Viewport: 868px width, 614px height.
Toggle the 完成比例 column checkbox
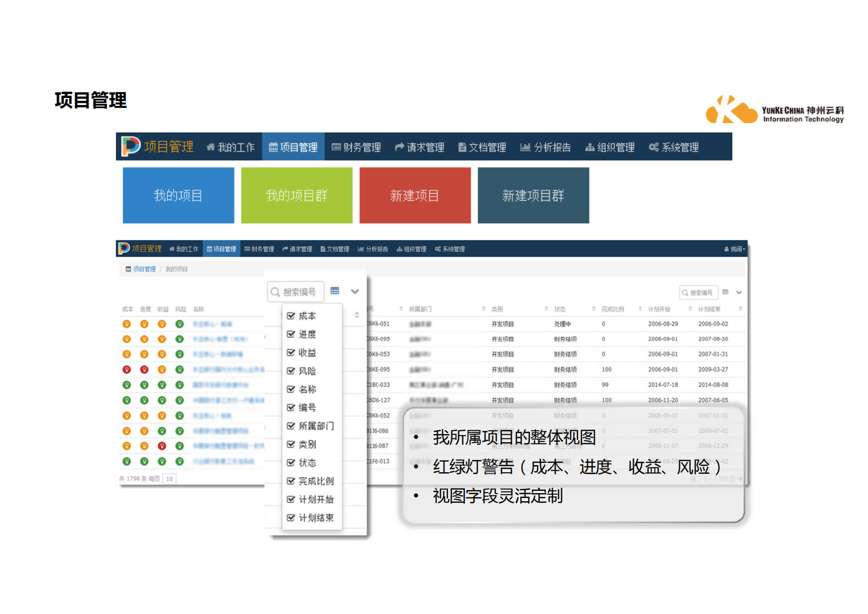coord(291,480)
